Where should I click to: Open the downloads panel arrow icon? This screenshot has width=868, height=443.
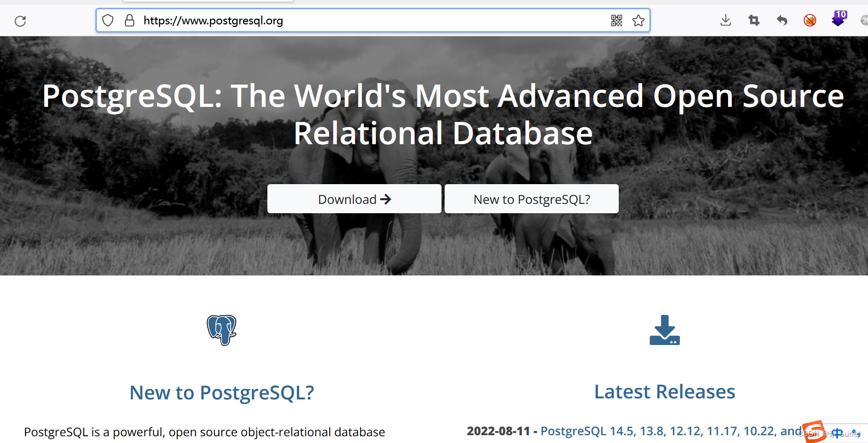[725, 20]
